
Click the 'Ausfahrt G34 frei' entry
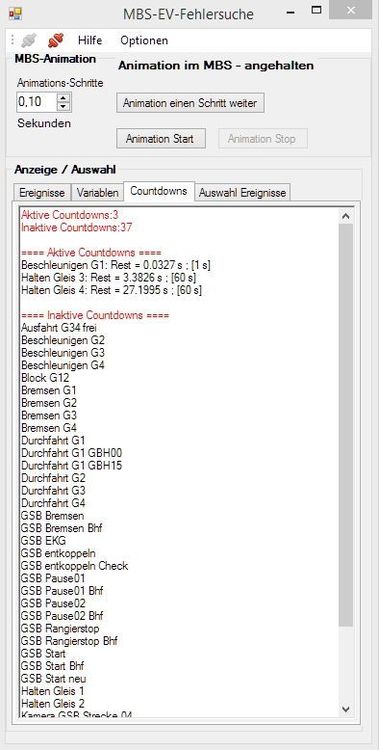[x=59, y=328]
